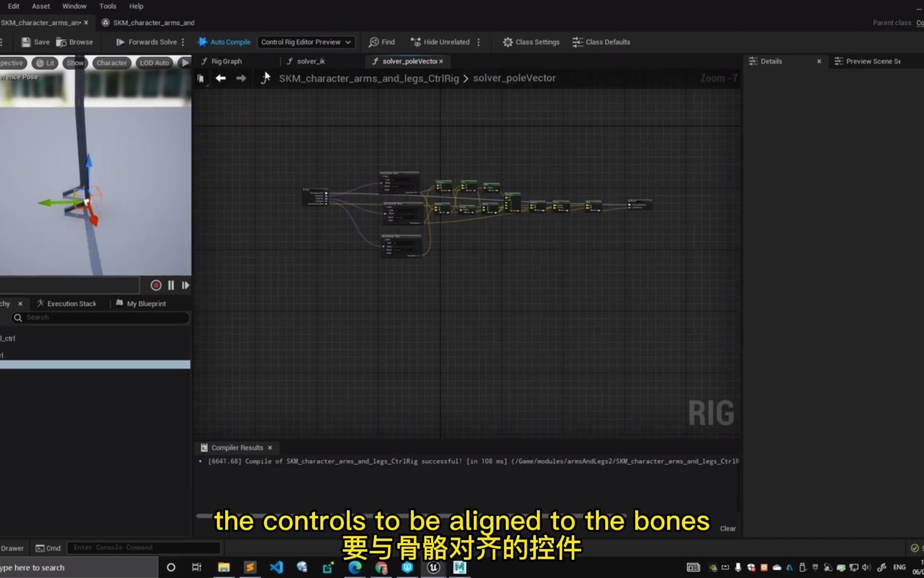Open the Control Rig Editor Preview dropdown

tap(305, 42)
